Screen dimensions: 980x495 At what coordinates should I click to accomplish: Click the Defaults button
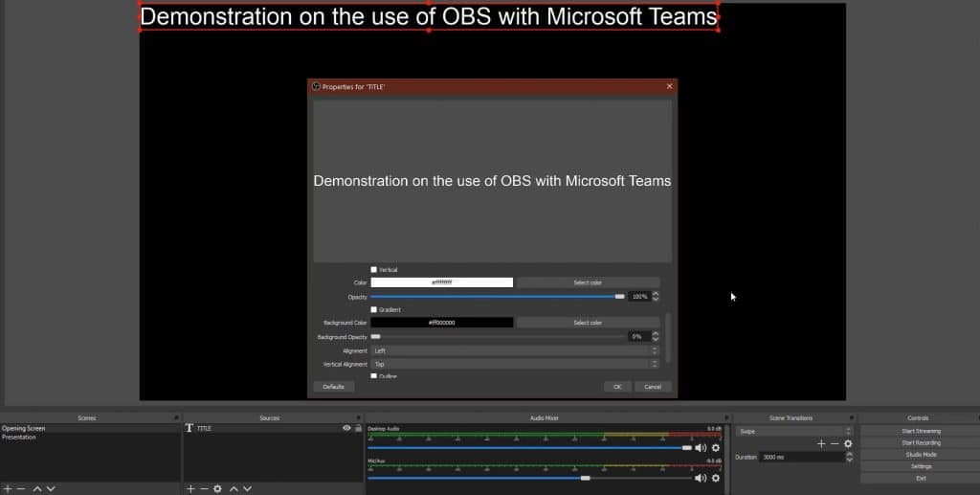click(334, 387)
